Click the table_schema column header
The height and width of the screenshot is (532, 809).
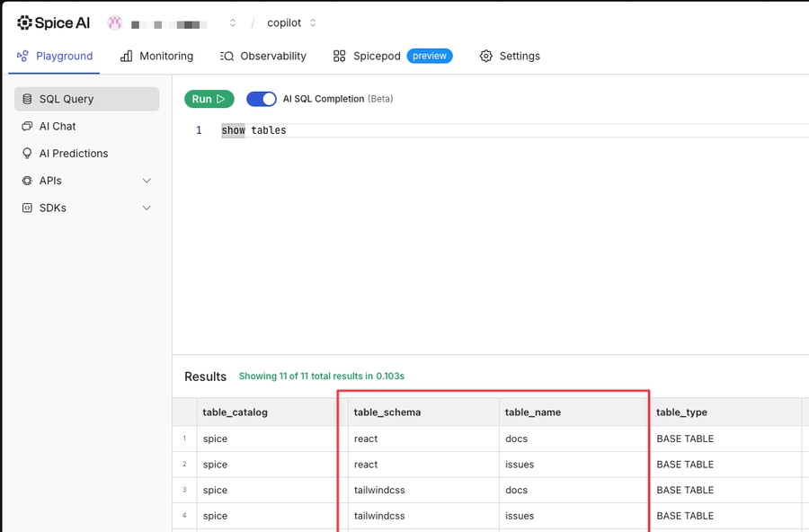pos(387,412)
